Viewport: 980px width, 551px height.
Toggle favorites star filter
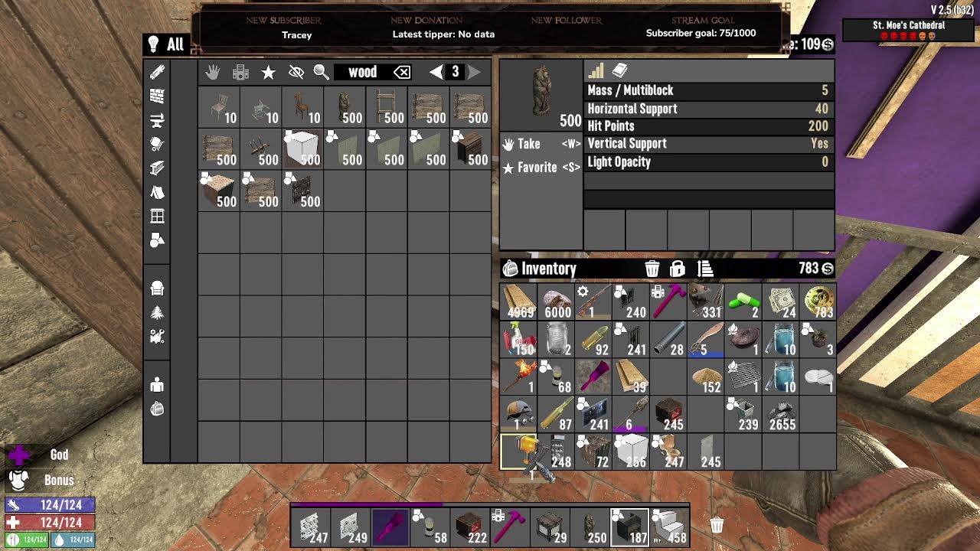tap(268, 72)
